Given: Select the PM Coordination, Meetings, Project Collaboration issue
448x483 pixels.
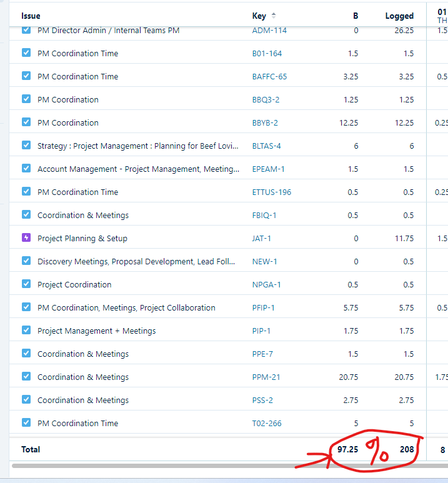Looking at the screenshot, I should tap(126, 307).
